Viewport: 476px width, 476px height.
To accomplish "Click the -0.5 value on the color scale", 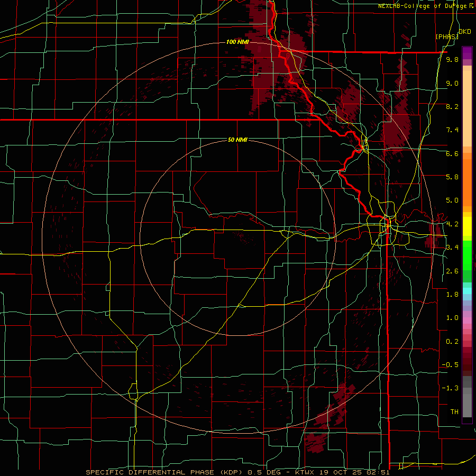I will coord(450,365).
